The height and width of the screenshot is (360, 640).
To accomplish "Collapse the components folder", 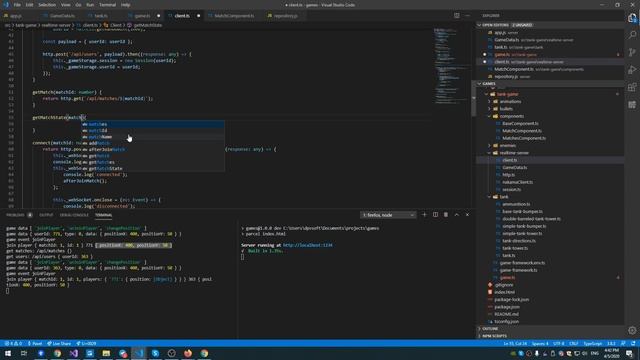I will point(511,116).
